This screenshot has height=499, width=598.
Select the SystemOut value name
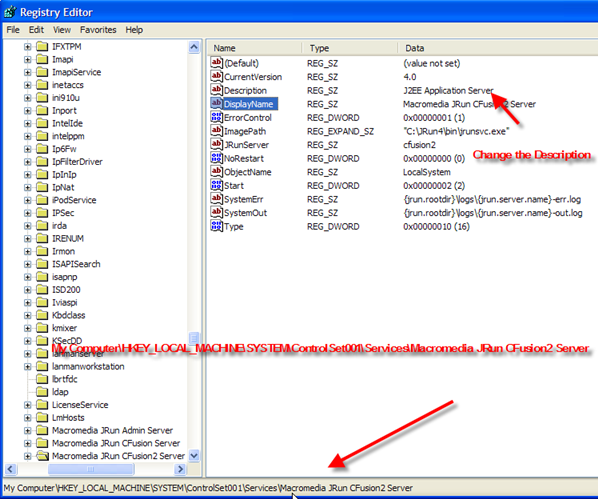click(x=246, y=213)
